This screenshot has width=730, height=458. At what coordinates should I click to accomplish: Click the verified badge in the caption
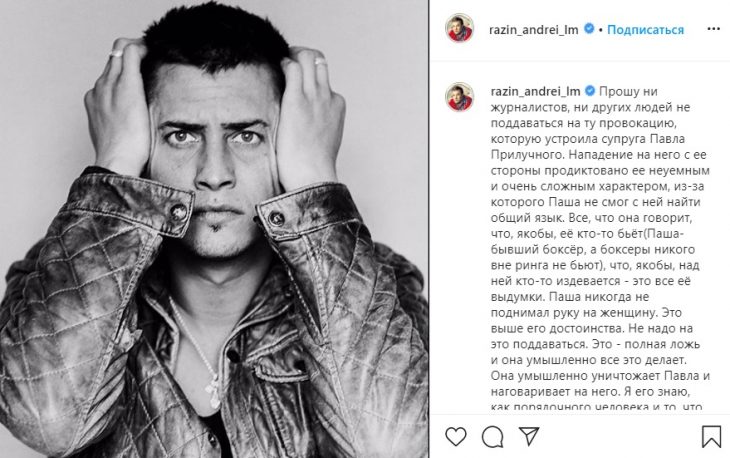point(590,91)
